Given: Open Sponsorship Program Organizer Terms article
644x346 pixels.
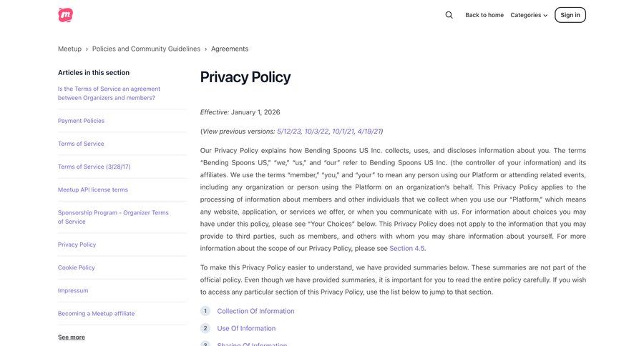Looking at the screenshot, I should click(113, 217).
